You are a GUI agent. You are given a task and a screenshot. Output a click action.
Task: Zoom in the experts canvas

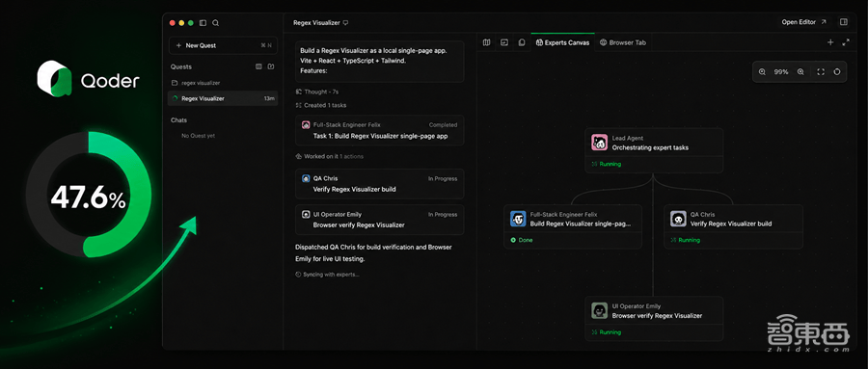coord(800,72)
